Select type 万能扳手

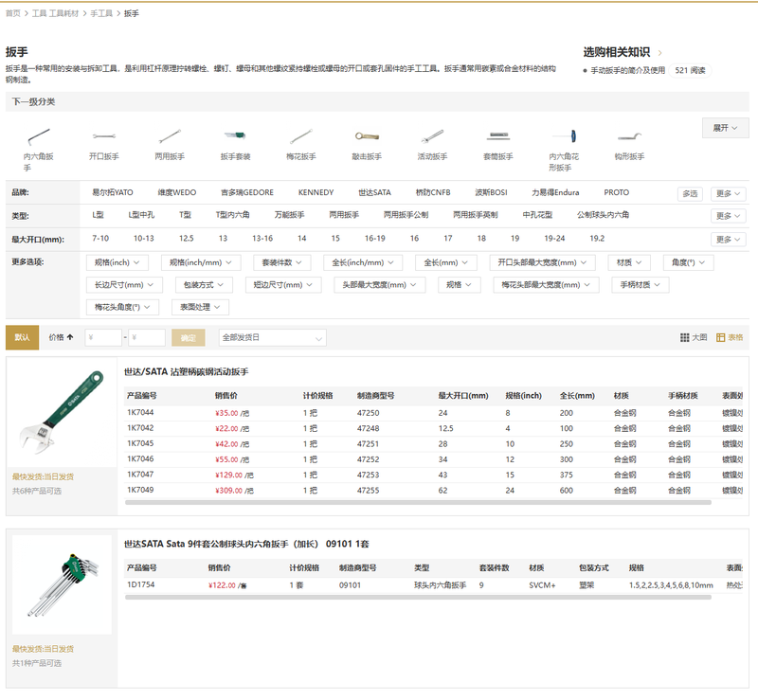tap(290, 215)
